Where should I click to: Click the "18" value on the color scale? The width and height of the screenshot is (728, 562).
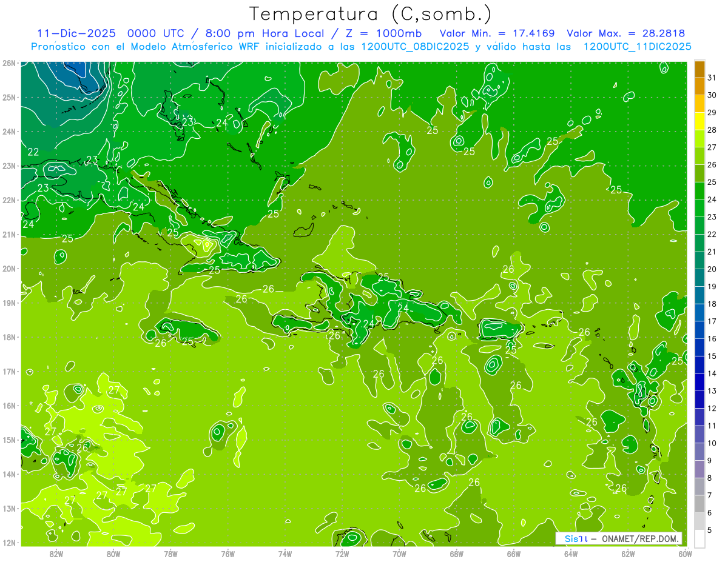[x=712, y=304]
